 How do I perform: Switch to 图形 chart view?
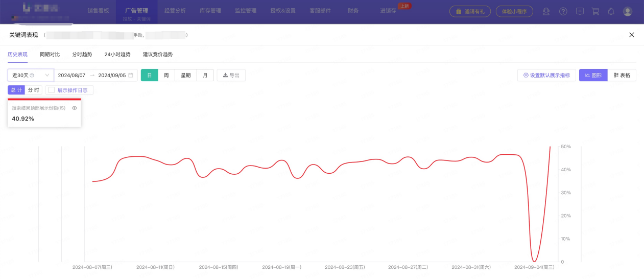[x=593, y=75]
